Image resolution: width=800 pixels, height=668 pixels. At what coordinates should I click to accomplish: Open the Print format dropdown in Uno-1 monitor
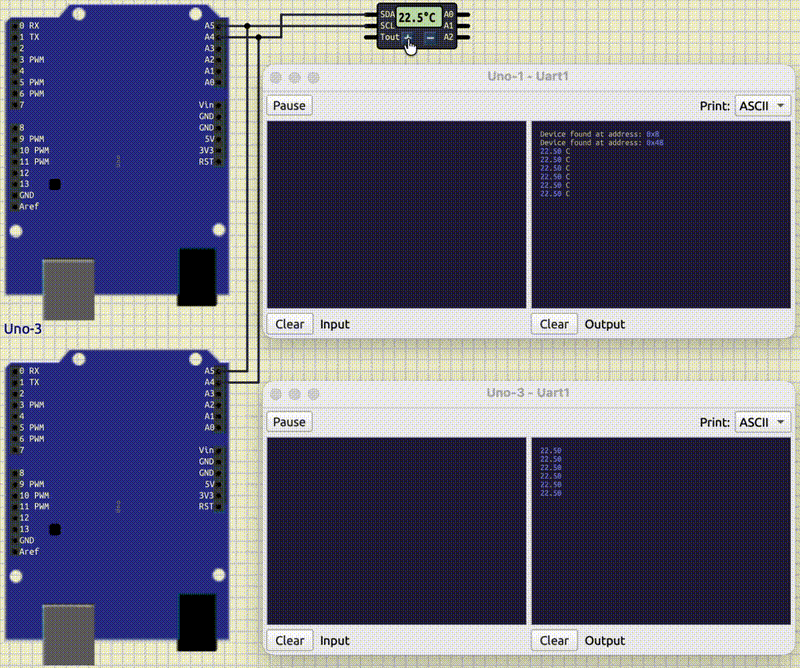[762, 105]
